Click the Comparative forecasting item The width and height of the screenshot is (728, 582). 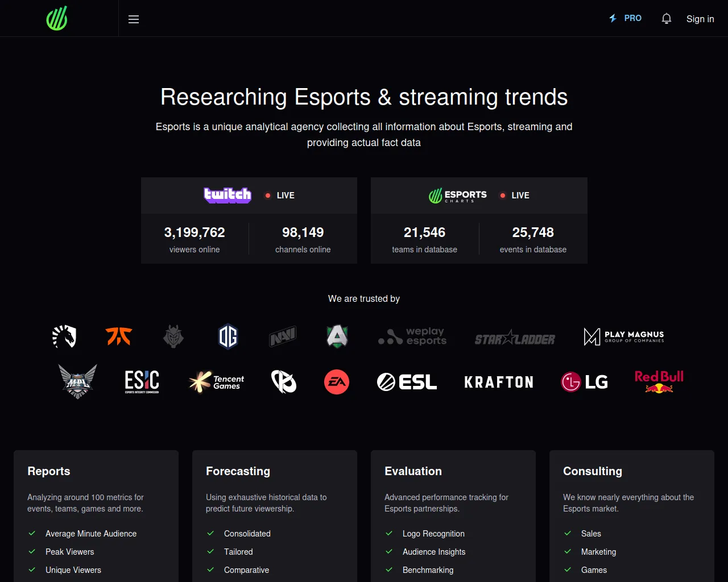click(x=247, y=570)
